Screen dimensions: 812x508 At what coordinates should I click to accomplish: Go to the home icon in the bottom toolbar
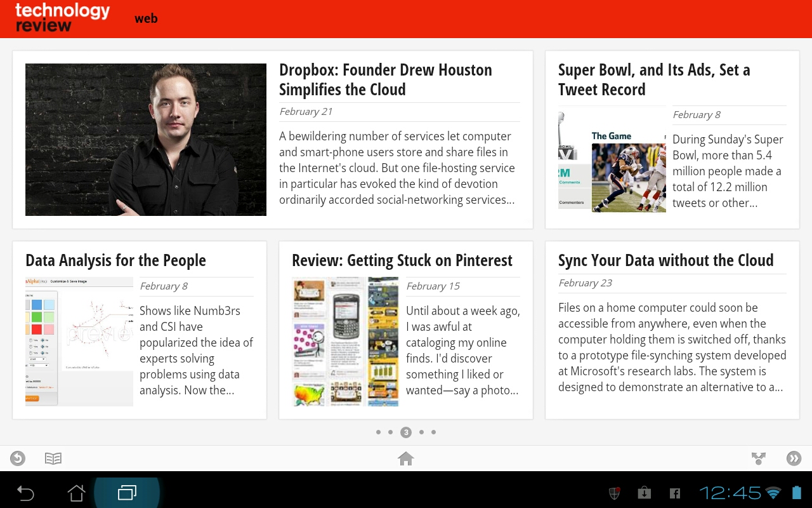click(406, 458)
